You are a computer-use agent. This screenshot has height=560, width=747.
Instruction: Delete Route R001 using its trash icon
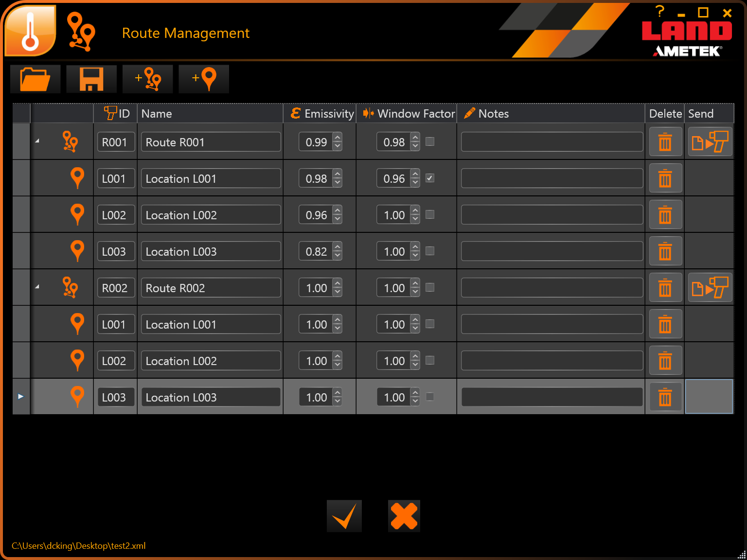(665, 141)
